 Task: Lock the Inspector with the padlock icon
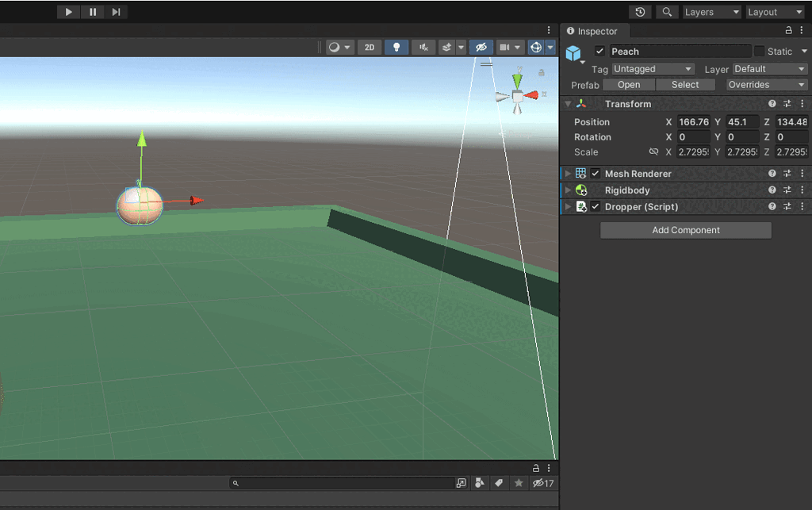[x=788, y=31]
